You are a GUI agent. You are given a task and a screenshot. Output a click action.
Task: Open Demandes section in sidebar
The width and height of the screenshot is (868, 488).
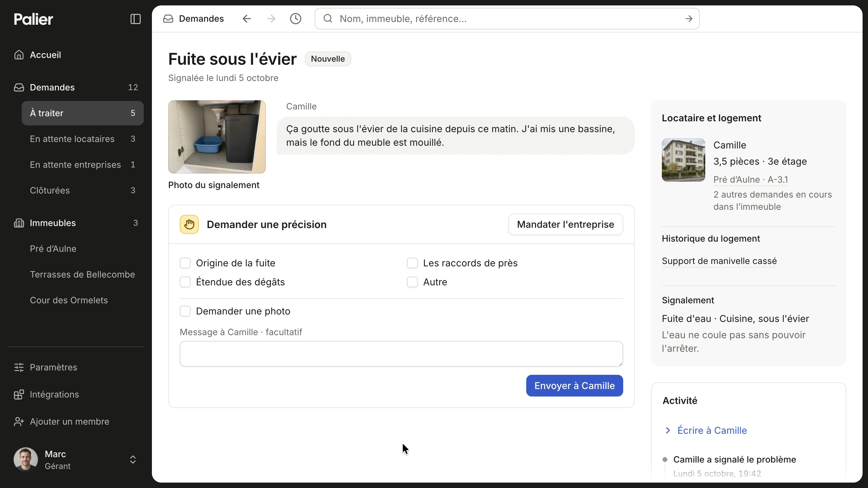click(x=76, y=87)
